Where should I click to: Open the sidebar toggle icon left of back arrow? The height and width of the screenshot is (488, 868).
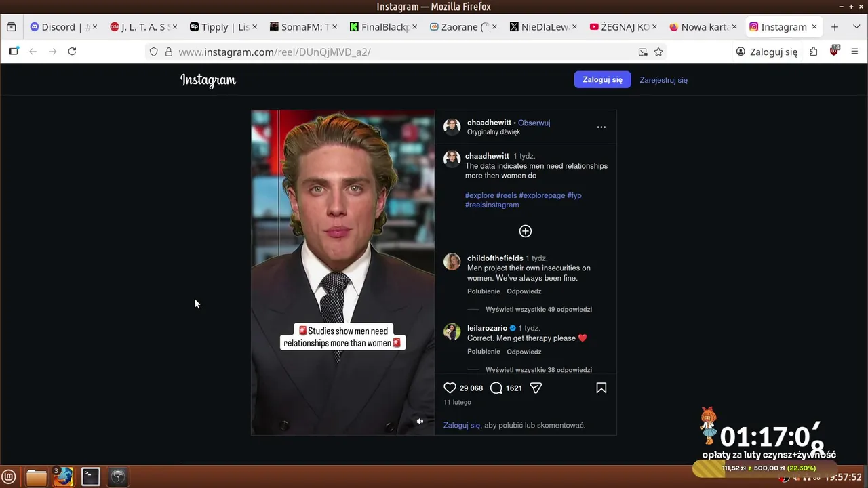(x=14, y=52)
